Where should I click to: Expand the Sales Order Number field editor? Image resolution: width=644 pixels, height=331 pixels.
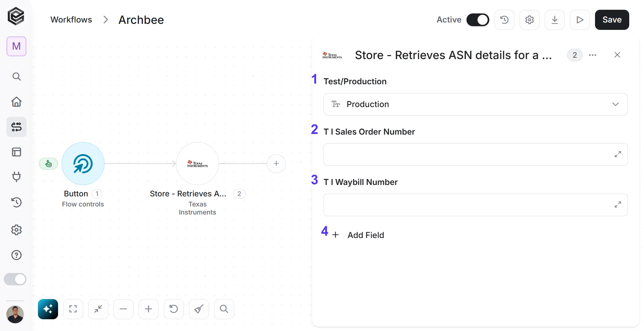coord(618,154)
